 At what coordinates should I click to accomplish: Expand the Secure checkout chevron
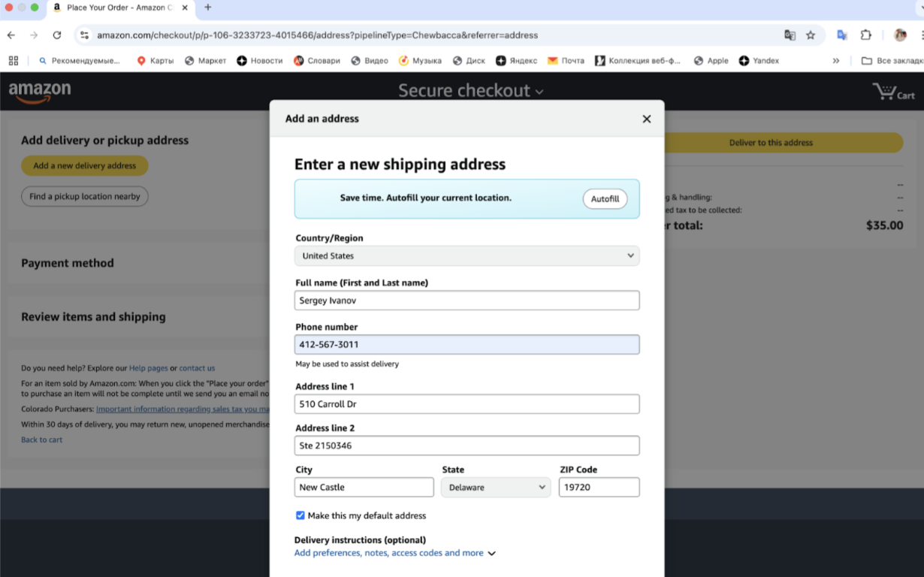[539, 92]
